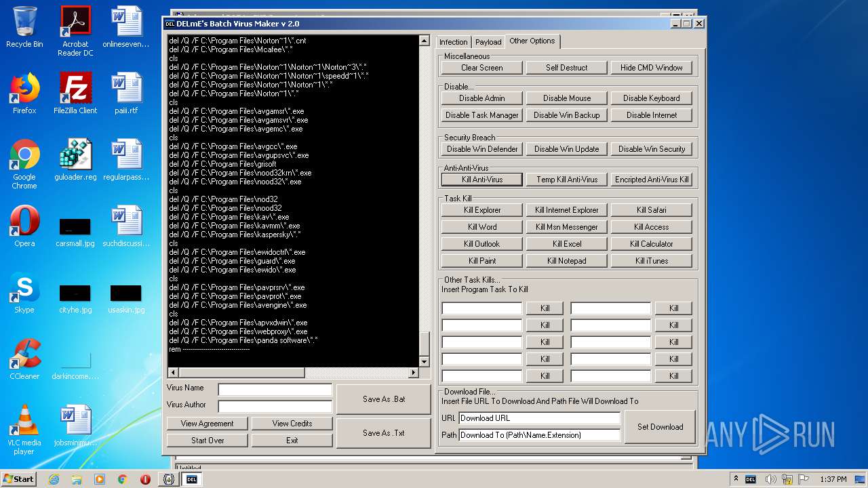
Task: Click Disable Win Defender button
Action: click(482, 149)
